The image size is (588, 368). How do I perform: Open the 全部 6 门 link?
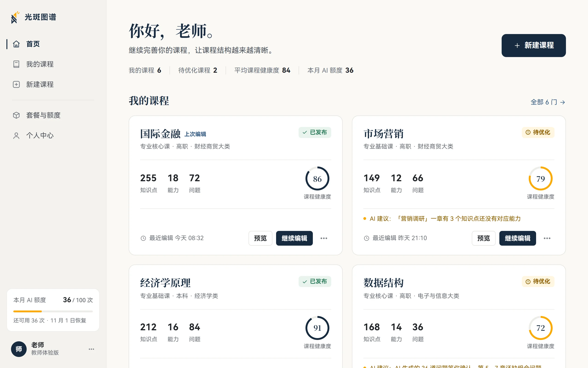click(x=548, y=102)
